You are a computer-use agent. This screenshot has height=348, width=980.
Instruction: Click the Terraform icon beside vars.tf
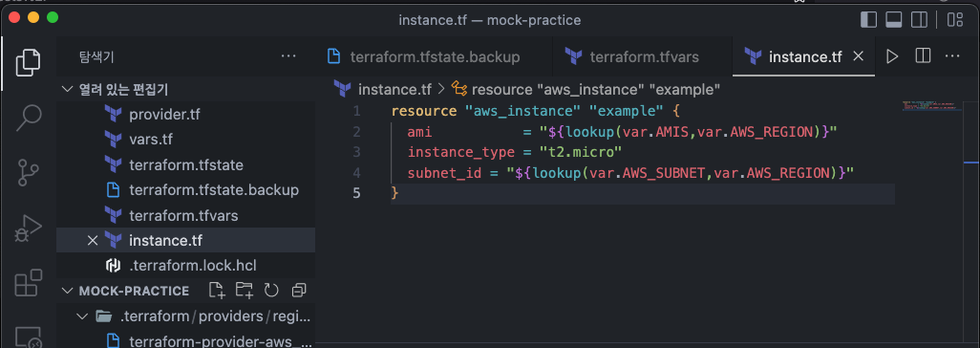pyautogui.click(x=113, y=140)
